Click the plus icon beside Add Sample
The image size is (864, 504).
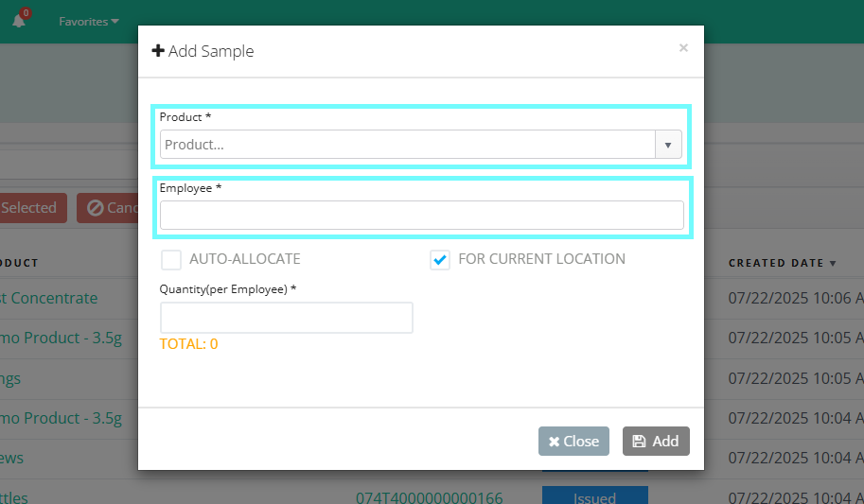[x=158, y=51]
